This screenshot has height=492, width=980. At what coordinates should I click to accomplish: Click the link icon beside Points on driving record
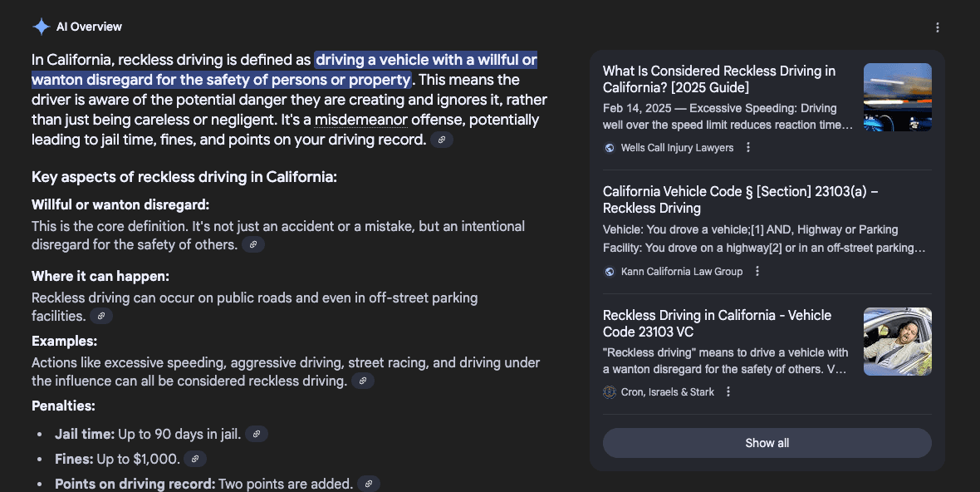tap(369, 483)
